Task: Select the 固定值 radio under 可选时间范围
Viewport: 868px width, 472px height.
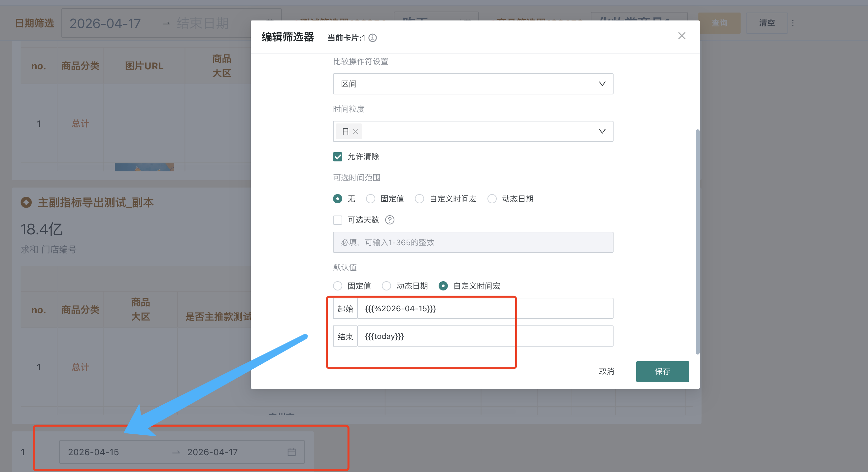Action: [370, 199]
